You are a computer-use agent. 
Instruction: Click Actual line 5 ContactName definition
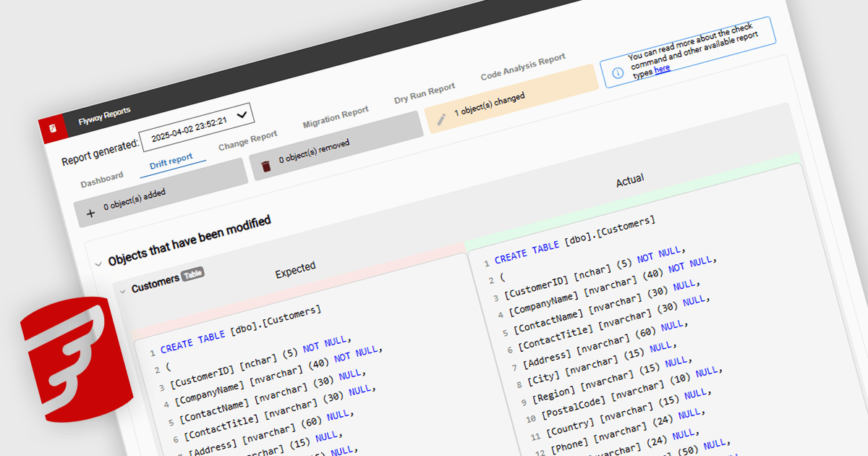(605, 306)
